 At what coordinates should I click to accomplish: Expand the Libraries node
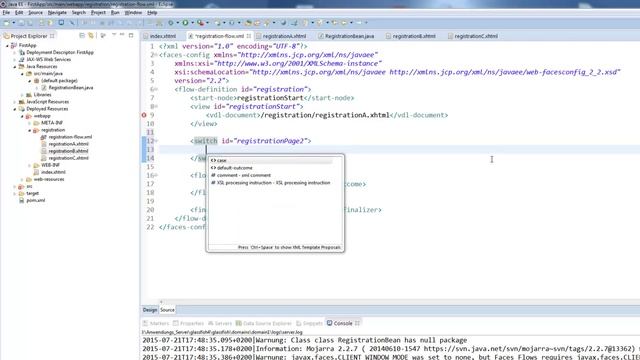point(22,95)
